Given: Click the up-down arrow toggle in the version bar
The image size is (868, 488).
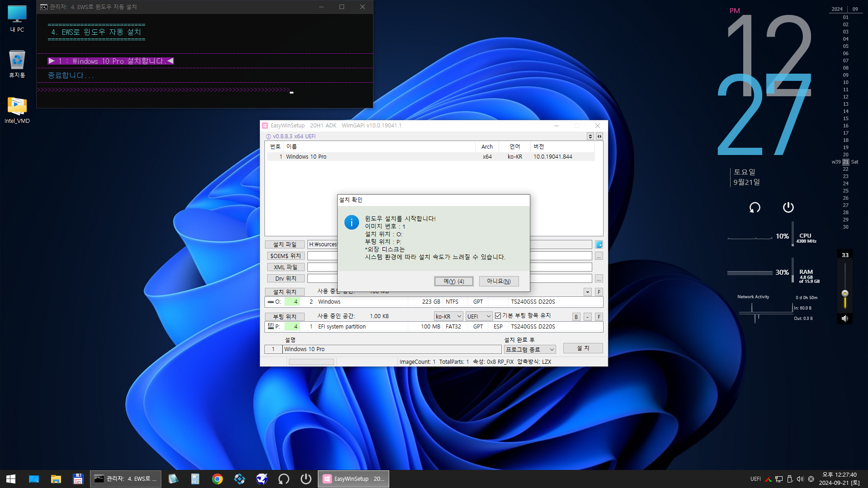Looking at the screenshot, I should pyautogui.click(x=590, y=136).
